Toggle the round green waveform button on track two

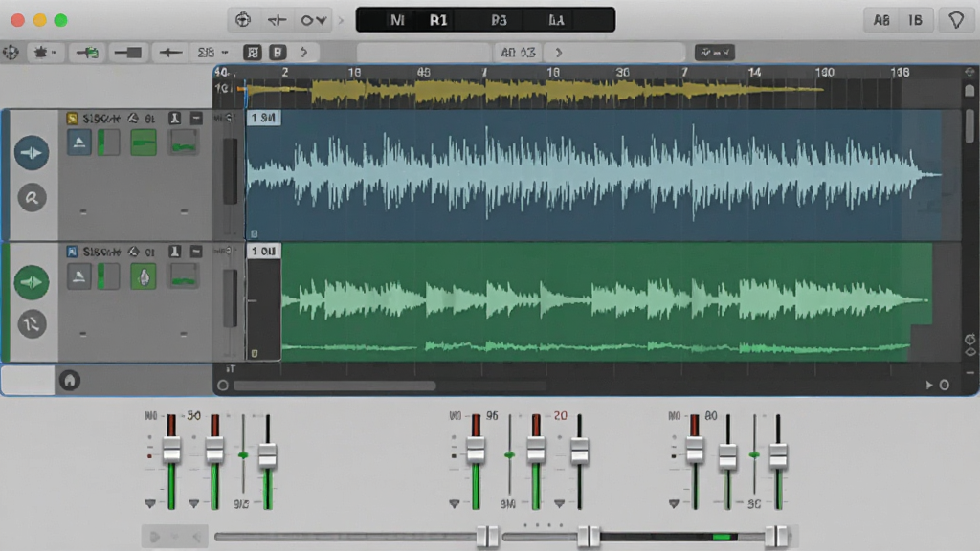click(32, 282)
